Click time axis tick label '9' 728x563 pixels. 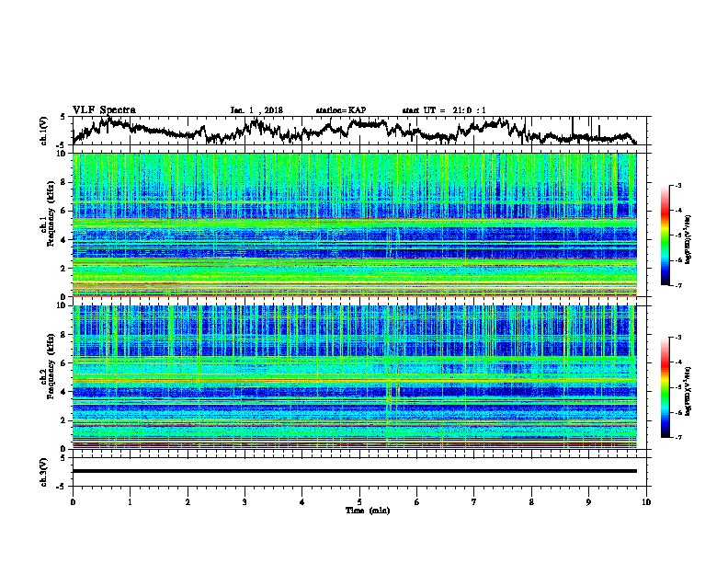pyautogui.click(x=588, y=502)
